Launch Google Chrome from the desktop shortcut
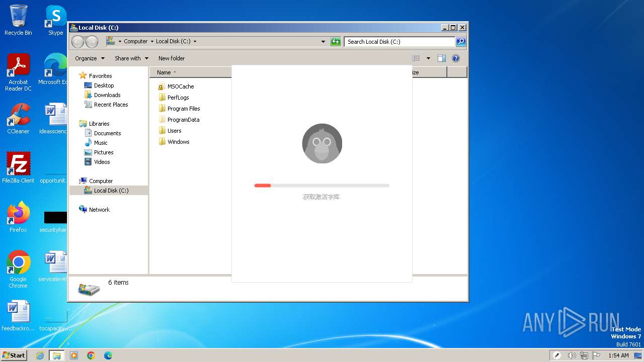The image size is (644, 362). point(18,269)
